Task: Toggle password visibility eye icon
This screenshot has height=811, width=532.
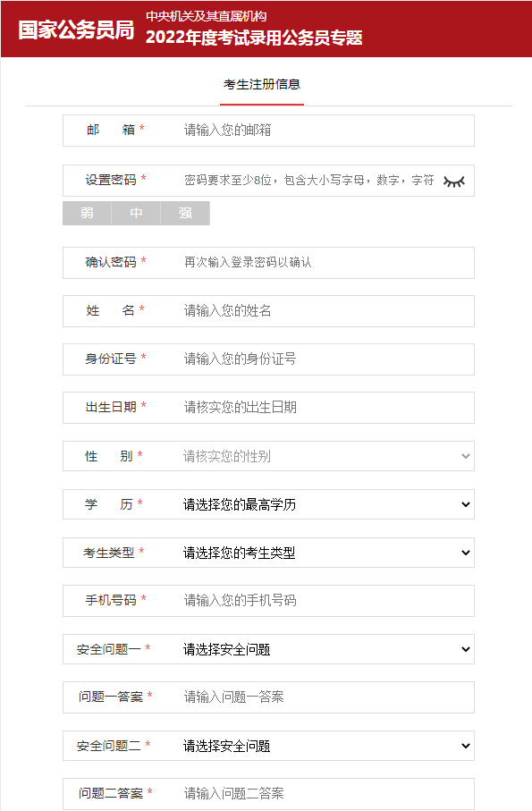Action: [x=454, y=181]
